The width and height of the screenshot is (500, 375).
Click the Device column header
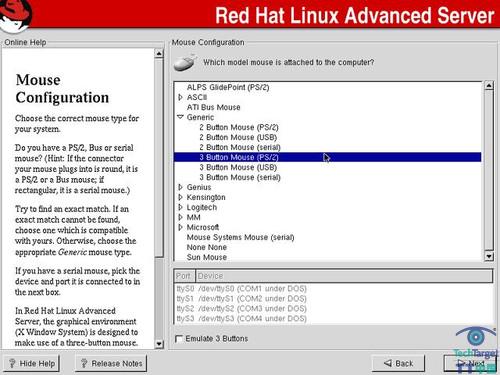click(x=344, y=276)
